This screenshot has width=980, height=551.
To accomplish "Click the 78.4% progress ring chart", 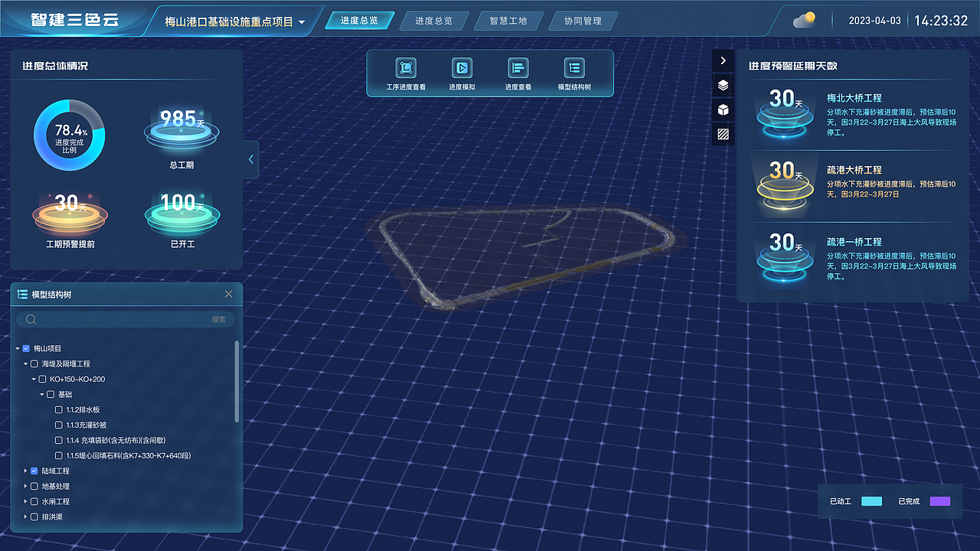I will coord(69,135).
